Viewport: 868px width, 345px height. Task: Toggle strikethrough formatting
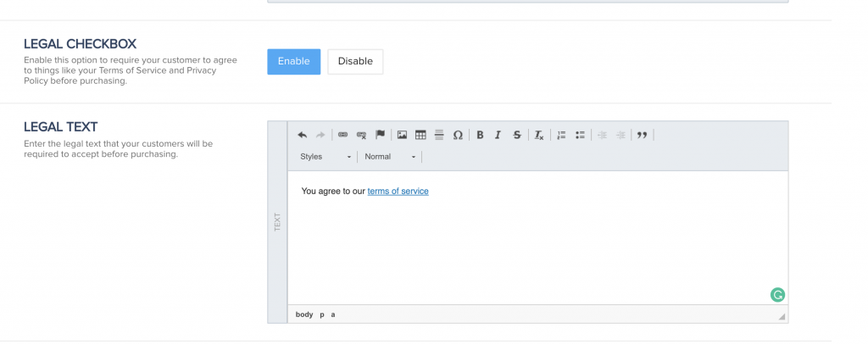tap(516, 135)
